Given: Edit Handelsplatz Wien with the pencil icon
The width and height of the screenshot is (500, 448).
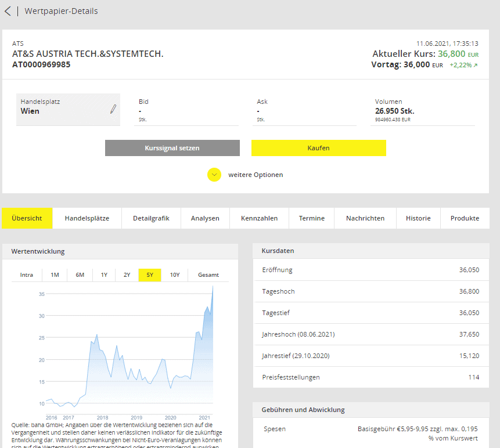Looking at the screenshot, I should point(113,109).
